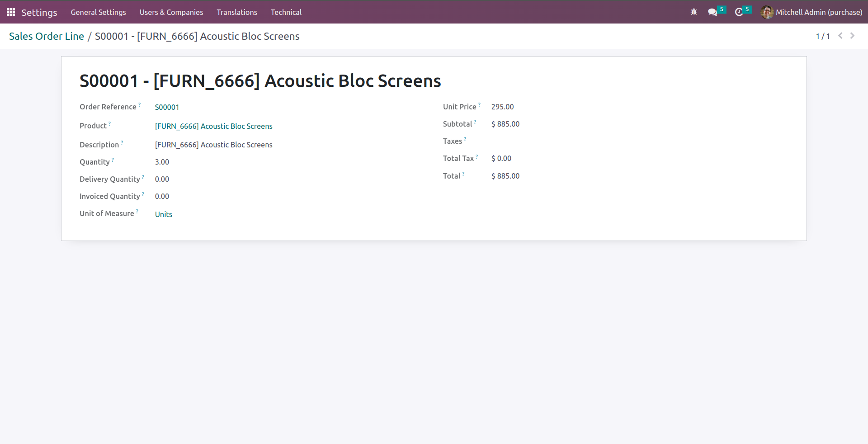The width and height of the screenshot is (868, 444).
Task: Open the apps grid home menu
Action: click(x=11, y=12)
